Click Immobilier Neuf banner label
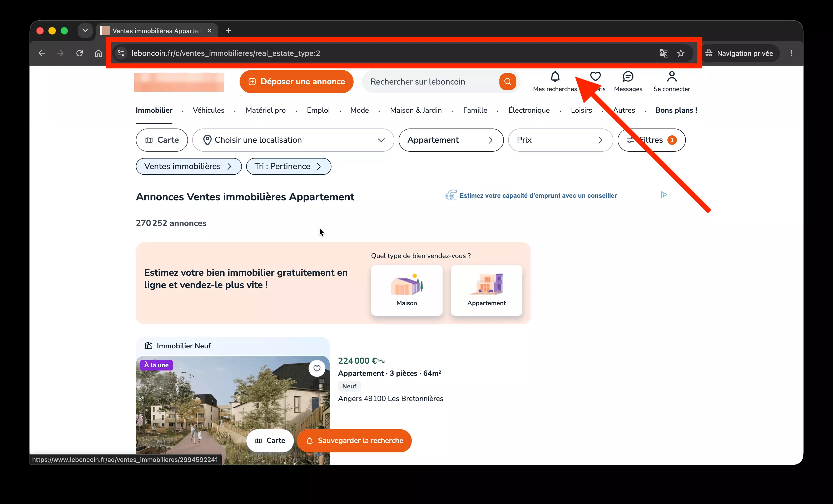 point(184,345)
